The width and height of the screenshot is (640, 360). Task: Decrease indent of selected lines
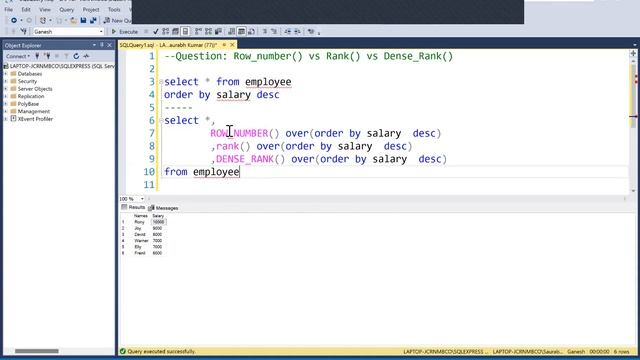288,31
